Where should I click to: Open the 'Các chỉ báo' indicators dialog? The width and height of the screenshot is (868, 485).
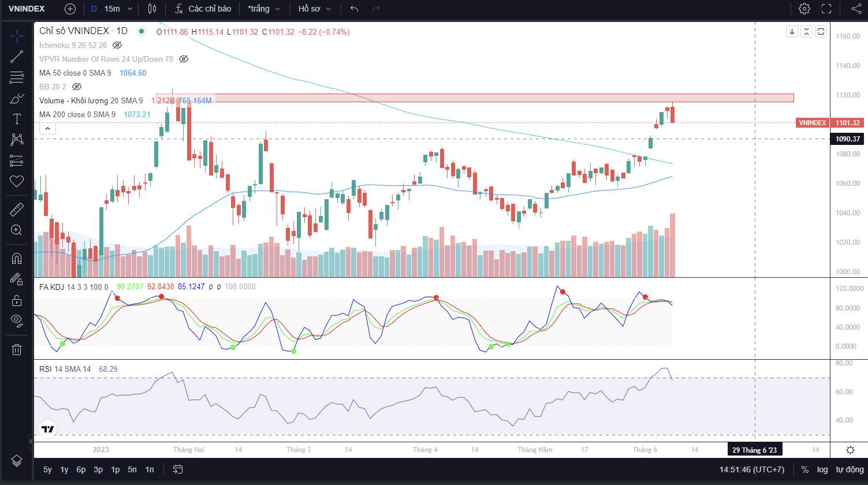[203, 9]
